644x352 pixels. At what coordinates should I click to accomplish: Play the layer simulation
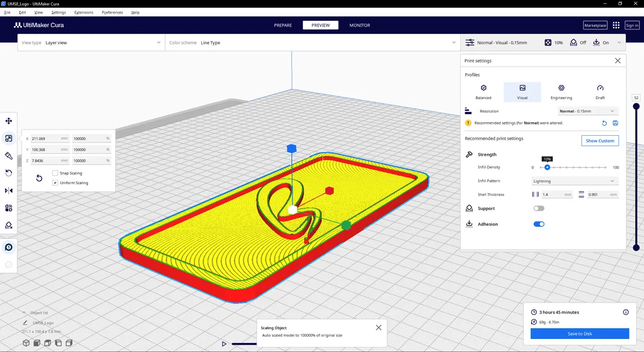tap(224, 344)
